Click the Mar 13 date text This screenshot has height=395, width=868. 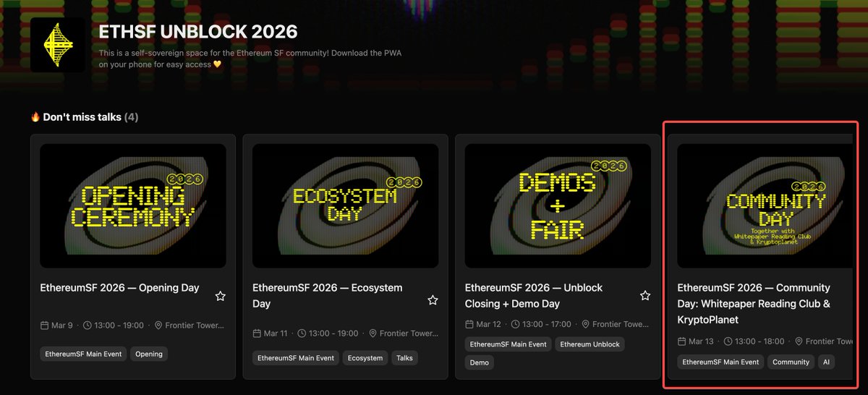[701, 341]
